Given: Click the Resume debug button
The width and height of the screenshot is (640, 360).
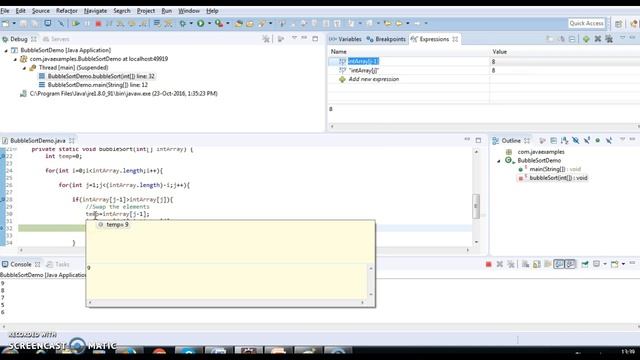Looking at the screenshot, I should pyautogui.click(x=76, y=24).
